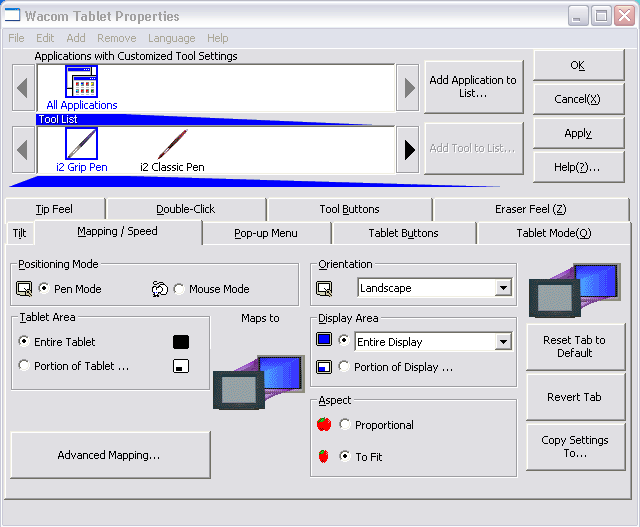Choose Portion of Tablet option
The height and width of the screenshot is (527, 640).
click(24, 365)
